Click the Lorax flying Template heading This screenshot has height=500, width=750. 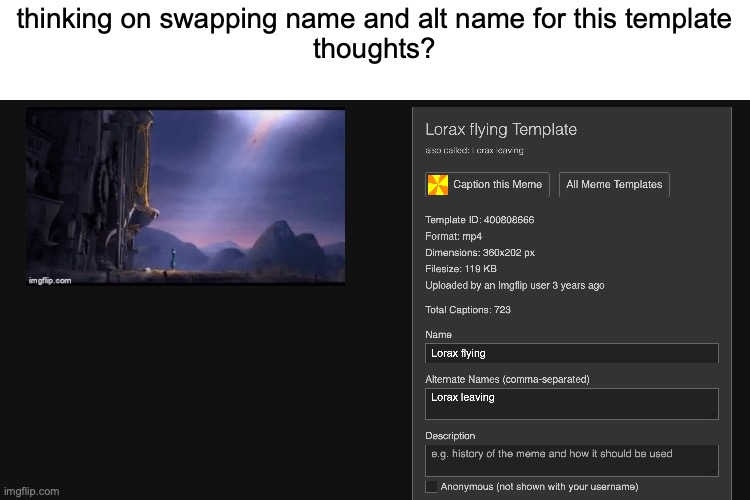pyautogui.click(x=501, y=129)
